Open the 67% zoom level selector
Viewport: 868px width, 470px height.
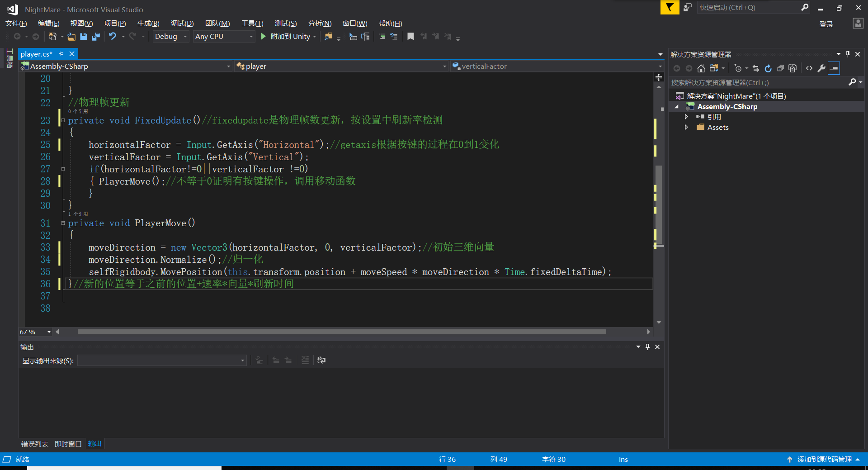point(34,332)
